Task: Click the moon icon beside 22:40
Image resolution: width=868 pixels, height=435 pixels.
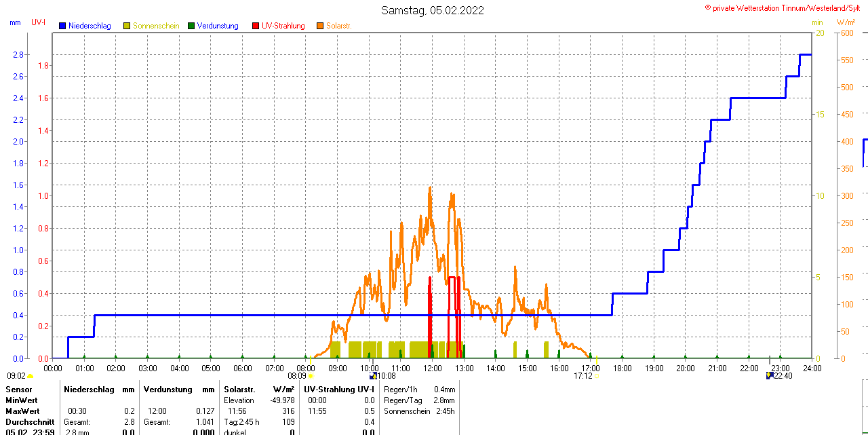Action: 769,375
